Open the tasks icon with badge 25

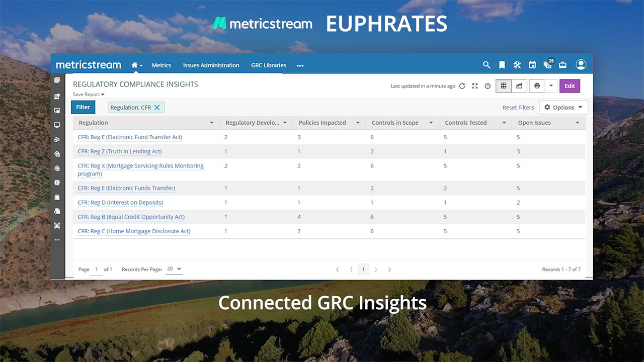548,64
